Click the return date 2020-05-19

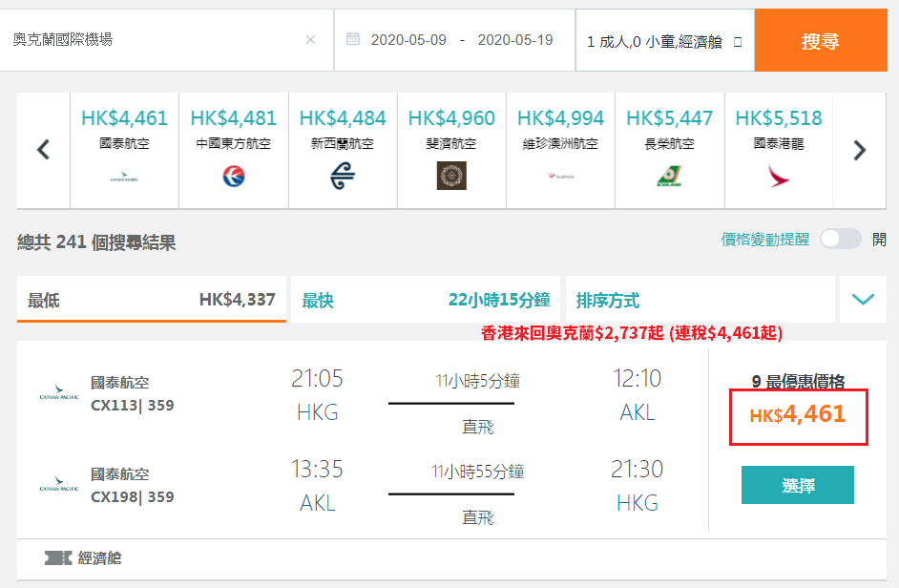pos(514,39)
